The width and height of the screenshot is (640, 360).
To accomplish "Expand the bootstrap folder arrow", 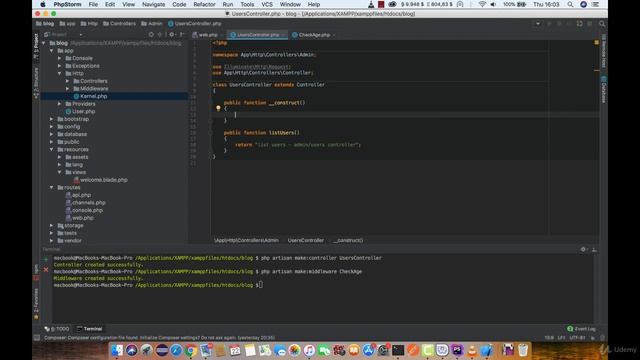I will click(52, 119).
